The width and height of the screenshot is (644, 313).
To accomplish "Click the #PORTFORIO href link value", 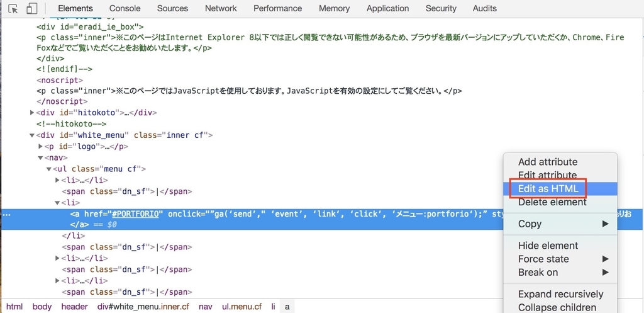I will pyautogui.click(x=135, y=214).
